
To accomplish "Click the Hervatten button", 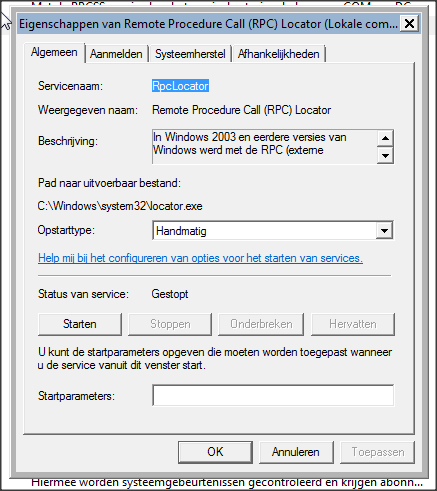I will 353,324.
